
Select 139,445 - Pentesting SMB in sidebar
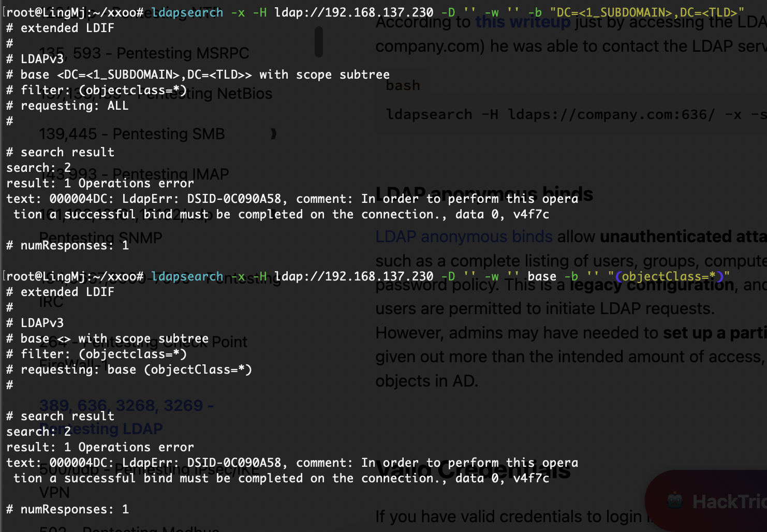pyautogui.click(x=132, y=134)
